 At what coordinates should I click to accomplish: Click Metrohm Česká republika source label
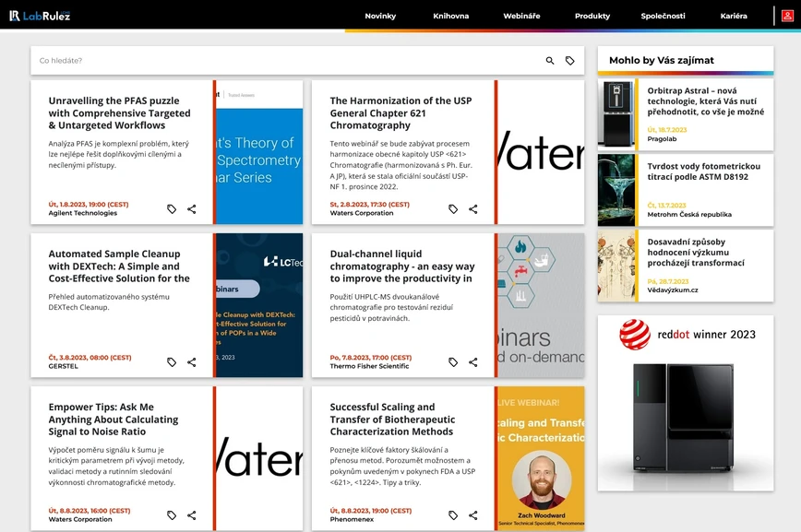tap(689, 215)
